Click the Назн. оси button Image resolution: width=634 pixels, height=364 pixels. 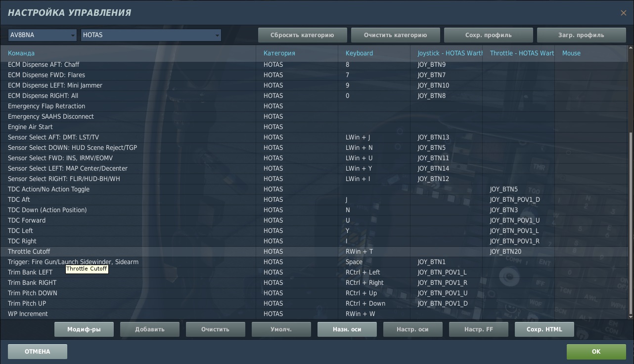pos(347,329)
